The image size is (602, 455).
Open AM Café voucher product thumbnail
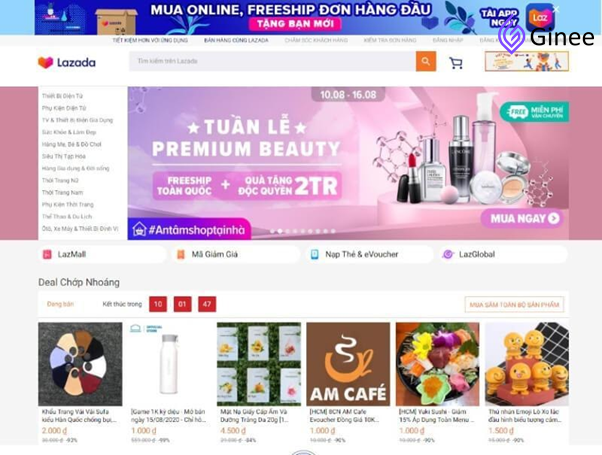click(348, 364)
